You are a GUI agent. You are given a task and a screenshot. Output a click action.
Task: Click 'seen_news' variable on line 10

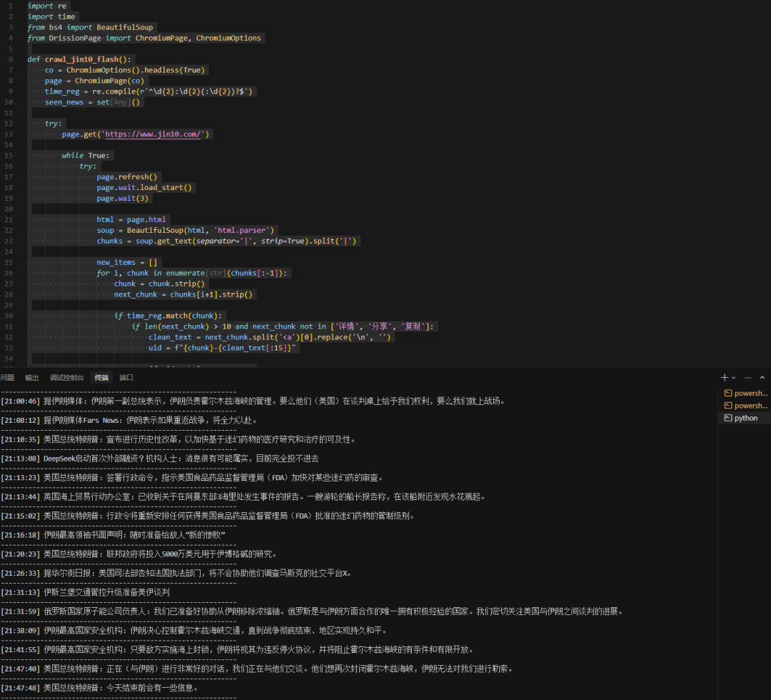[64, 102]
